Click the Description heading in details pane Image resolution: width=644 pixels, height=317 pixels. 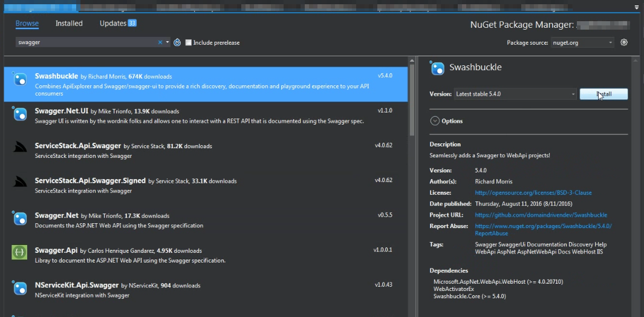coord(445,145)
